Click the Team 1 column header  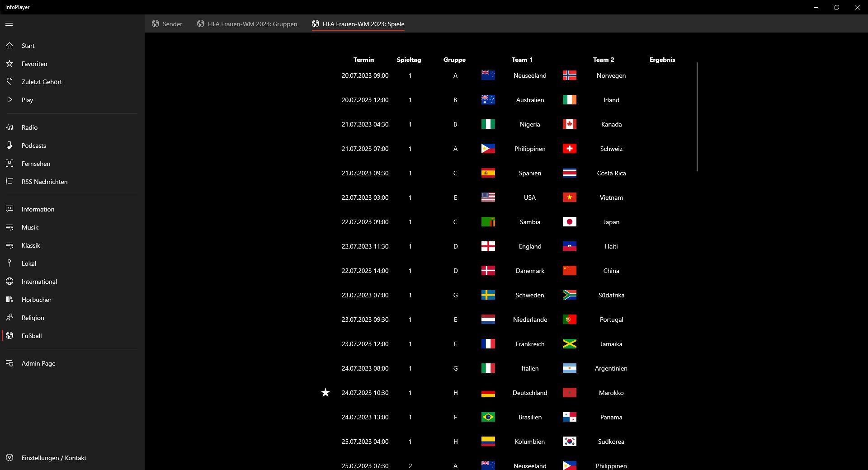click(522, 60)
